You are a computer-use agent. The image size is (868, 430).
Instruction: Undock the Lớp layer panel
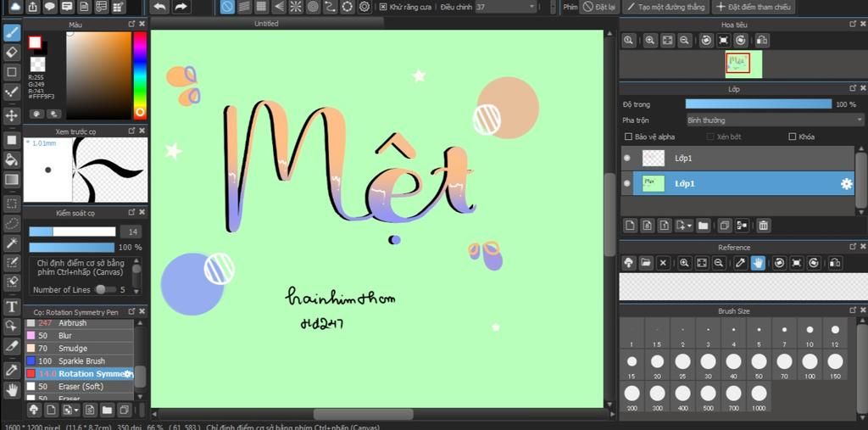point(853,88)
